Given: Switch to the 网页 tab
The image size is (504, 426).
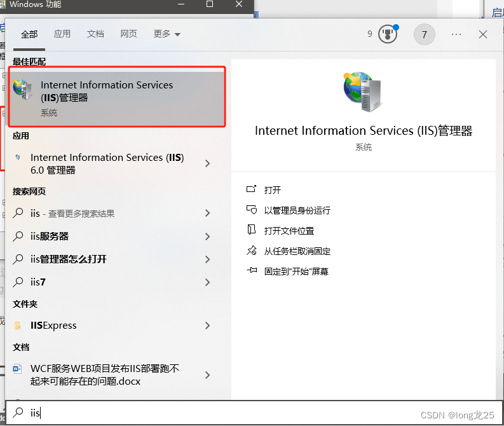Looking at the screenshot, I should [x=128, y=34].
